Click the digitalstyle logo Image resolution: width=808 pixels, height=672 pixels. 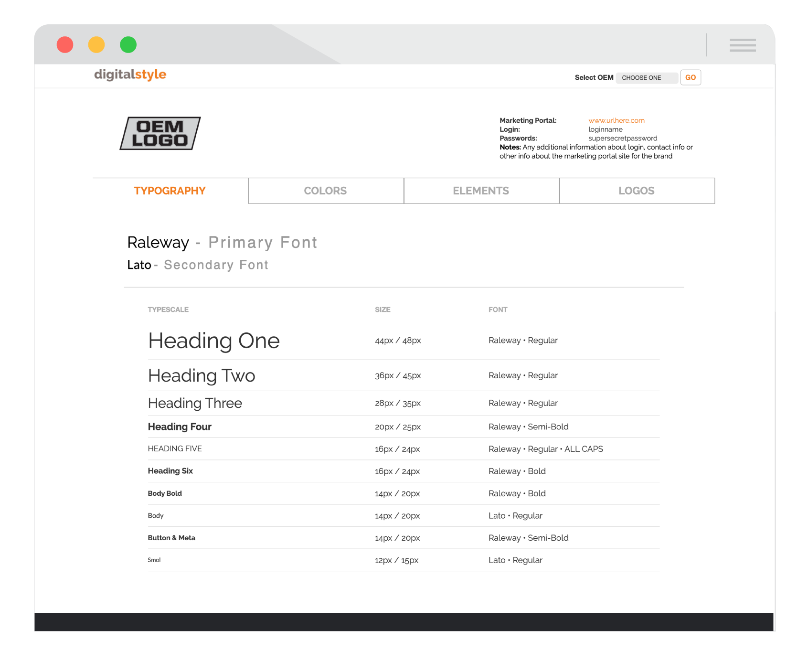130,75
